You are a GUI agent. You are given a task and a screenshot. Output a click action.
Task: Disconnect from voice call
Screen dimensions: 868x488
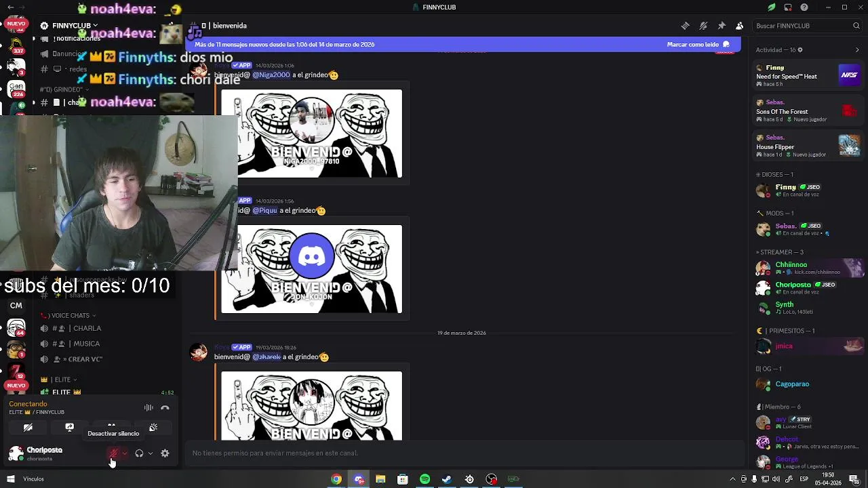[x=165, y=408]
